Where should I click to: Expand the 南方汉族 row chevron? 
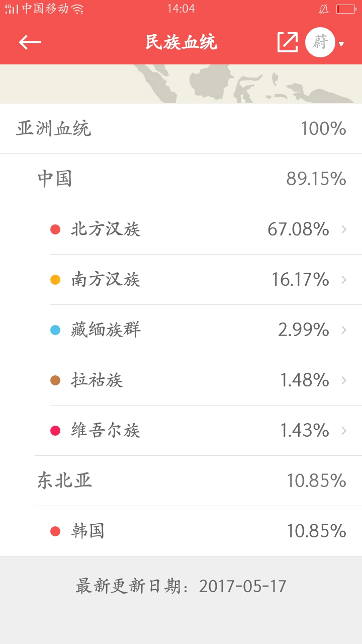[344, 280]
